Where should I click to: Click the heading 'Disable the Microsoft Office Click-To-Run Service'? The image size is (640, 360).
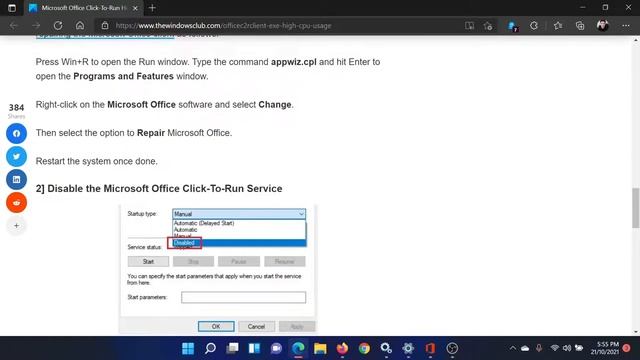[165, 189]
